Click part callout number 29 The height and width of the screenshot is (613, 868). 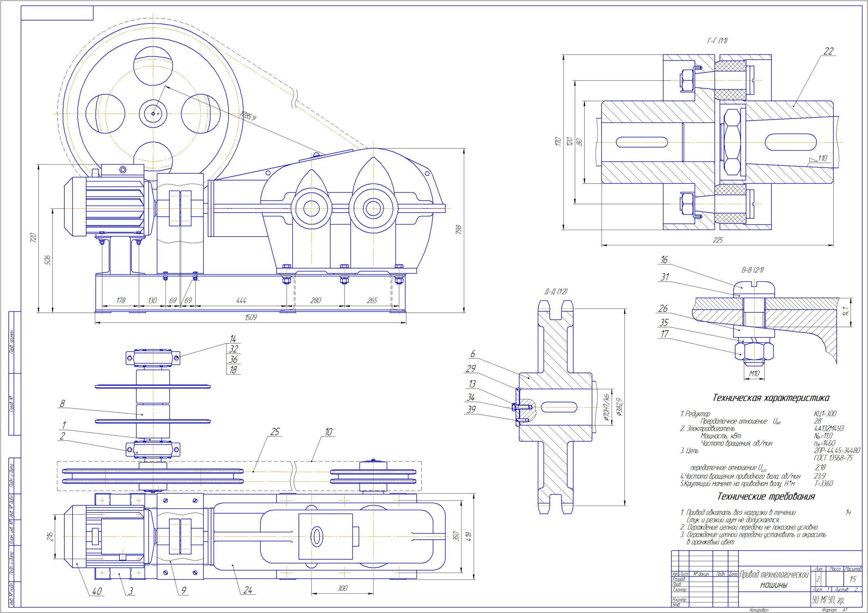[471, 368]
